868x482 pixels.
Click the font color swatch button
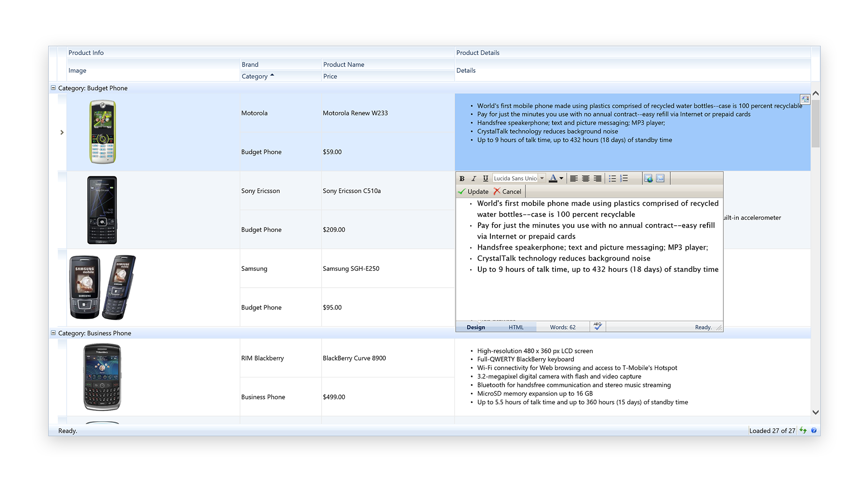tap(553, 178)
